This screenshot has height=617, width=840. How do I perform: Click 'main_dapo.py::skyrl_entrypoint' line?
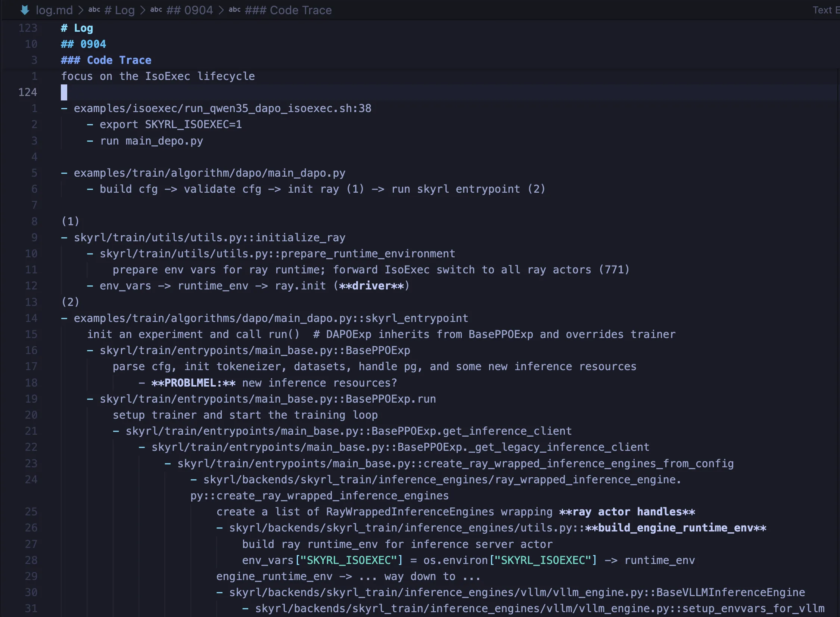(x=271, y=318)
